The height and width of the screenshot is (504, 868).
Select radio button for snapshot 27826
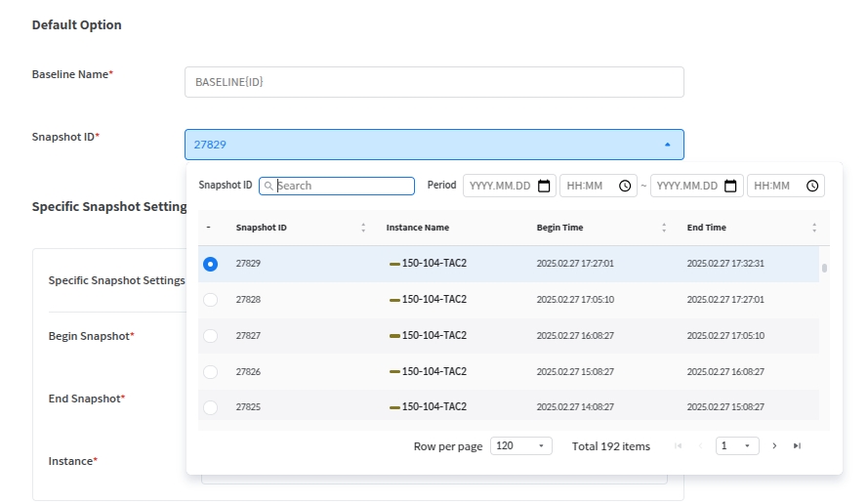[210, 372]
